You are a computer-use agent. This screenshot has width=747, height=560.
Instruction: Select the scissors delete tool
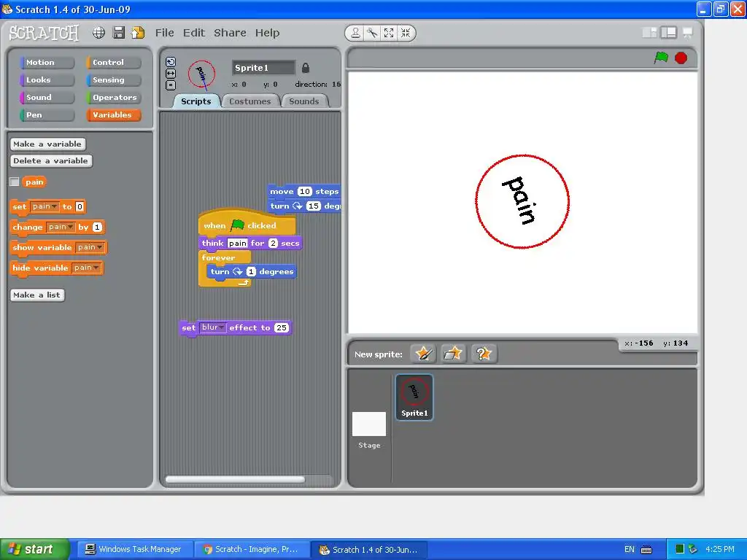pyautogui.click(x=372, y=33)
